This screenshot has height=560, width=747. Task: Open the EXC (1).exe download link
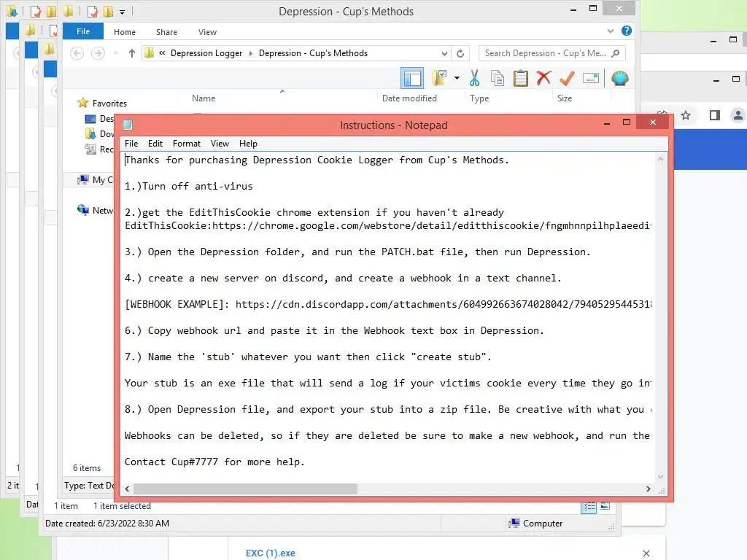click(270, 553)
